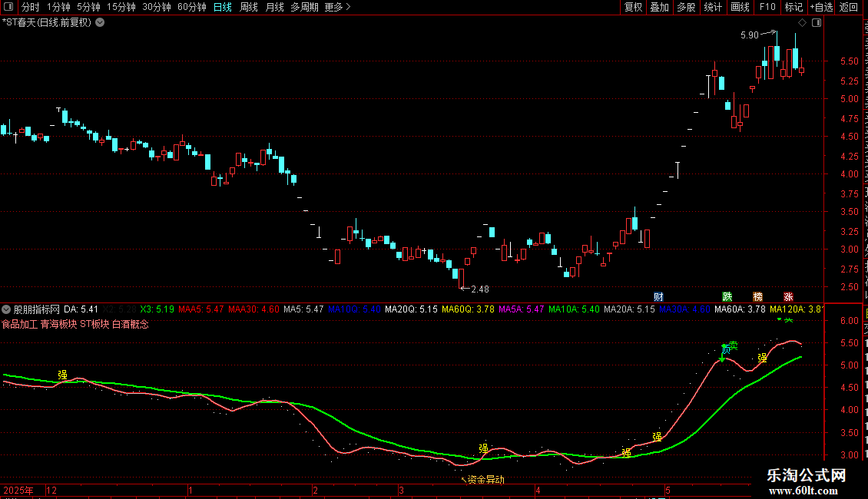Click the MA60Q: 3.78 indicator value
The height and width of the screenshot is (499, 868).
click(x=469, y=309)
